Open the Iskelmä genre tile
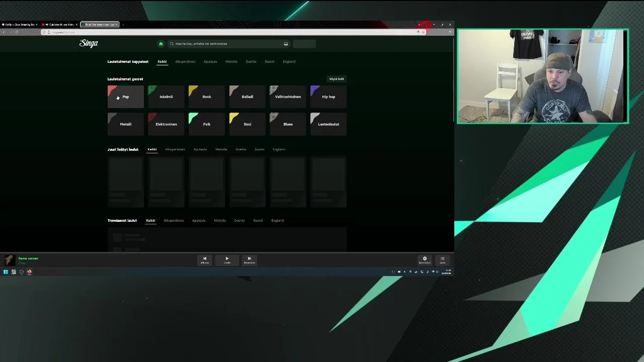The width and height of the screenshot is (644, 362). (166, 97)
